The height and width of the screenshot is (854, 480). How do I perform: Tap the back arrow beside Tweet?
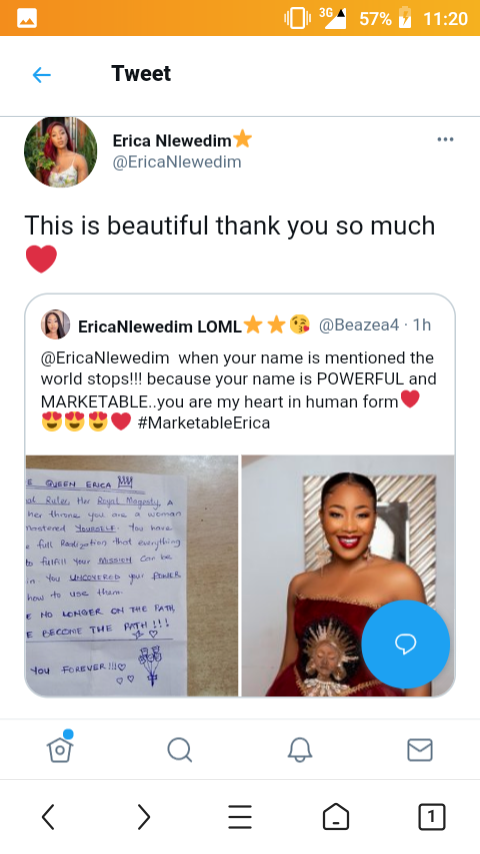42,75
